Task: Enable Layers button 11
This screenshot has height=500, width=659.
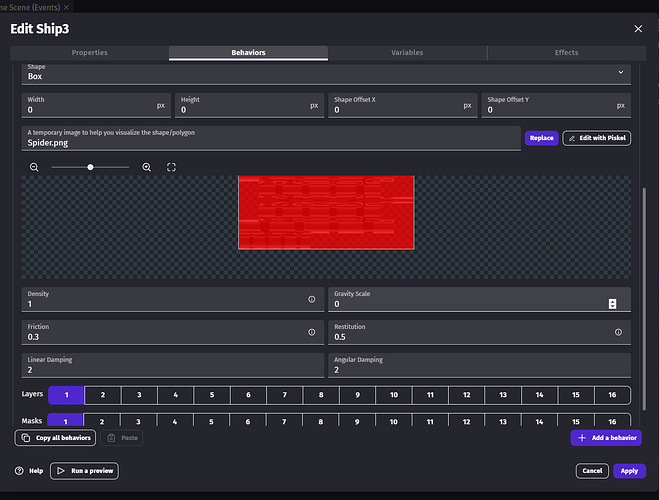Action: 430,395
